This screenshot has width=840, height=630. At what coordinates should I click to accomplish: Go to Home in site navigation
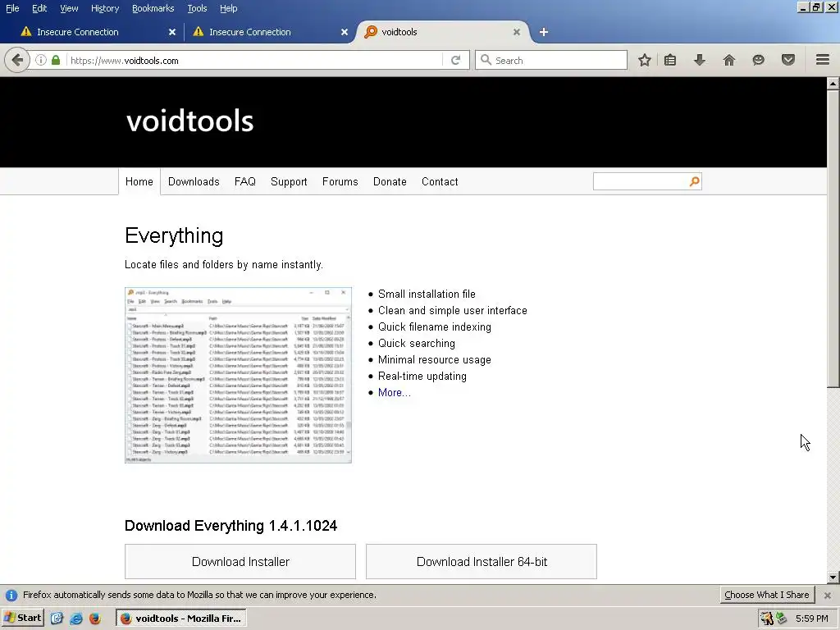click(x=139, y=181)
